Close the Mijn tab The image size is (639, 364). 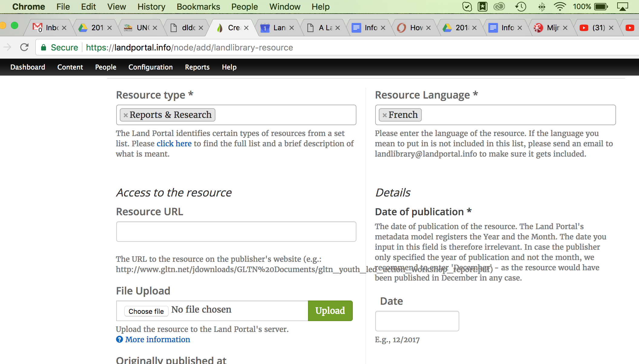565,28
